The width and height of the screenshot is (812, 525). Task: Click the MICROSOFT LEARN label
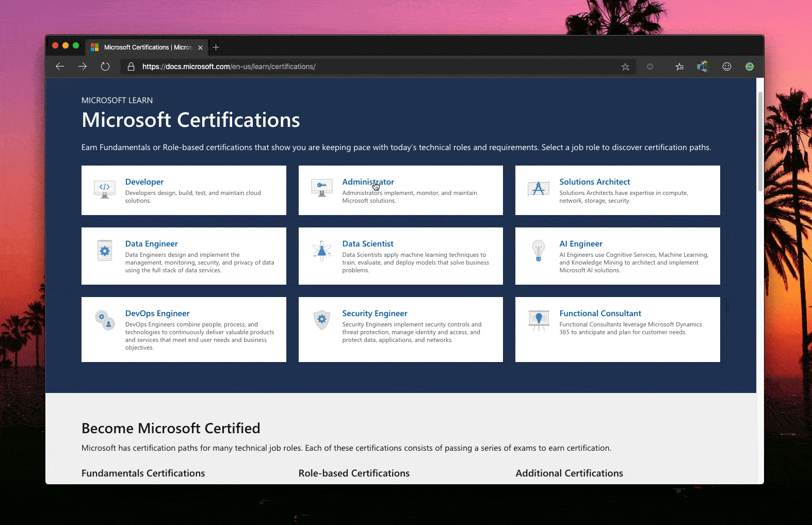click(x=117, y=100)
